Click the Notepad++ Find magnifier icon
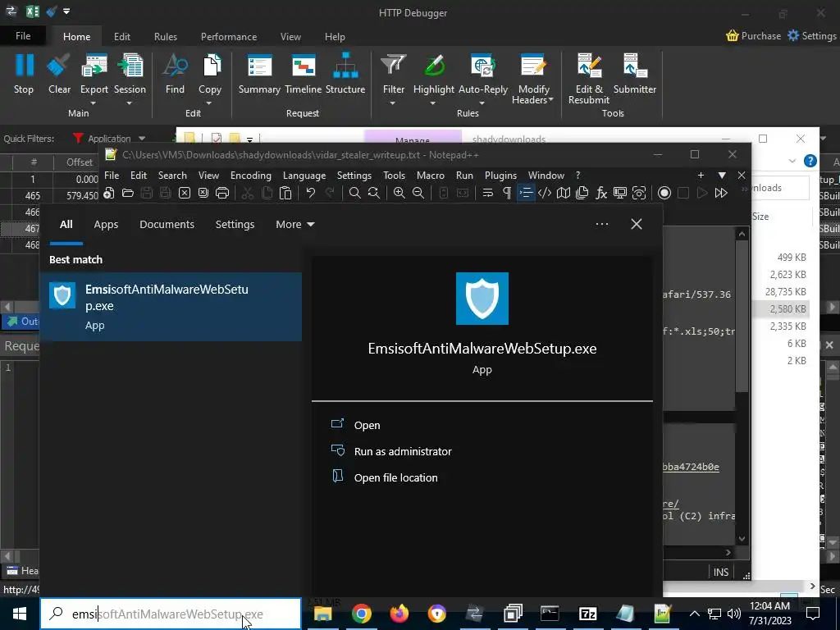The height and width of the screenshot is (630, 840). pyautogui.click(x=354, y=193)
